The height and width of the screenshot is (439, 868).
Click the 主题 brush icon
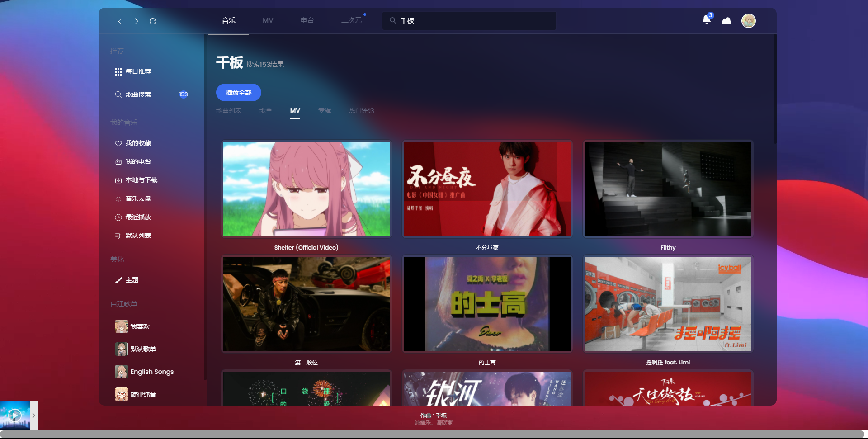[118, 280]
